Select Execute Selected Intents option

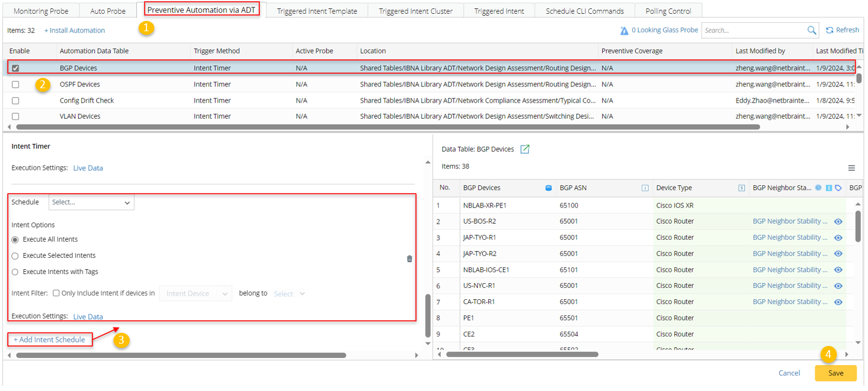pyautogui.click(x=16, y=255)
